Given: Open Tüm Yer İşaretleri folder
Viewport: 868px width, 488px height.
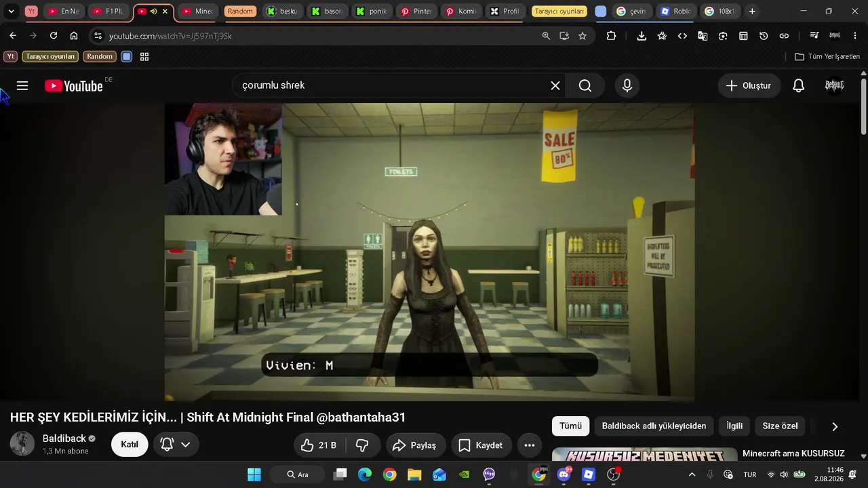Looking at the screenshot, I should coord(827,56).
